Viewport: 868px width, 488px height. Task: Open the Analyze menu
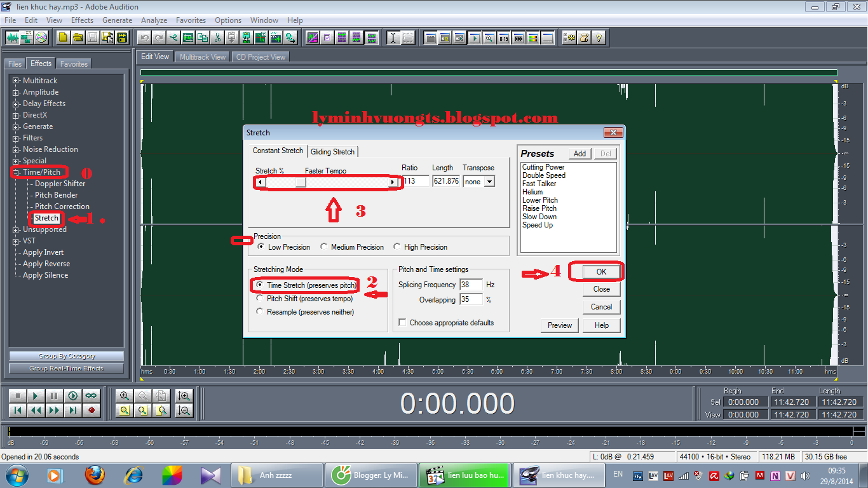click(154, 20)
